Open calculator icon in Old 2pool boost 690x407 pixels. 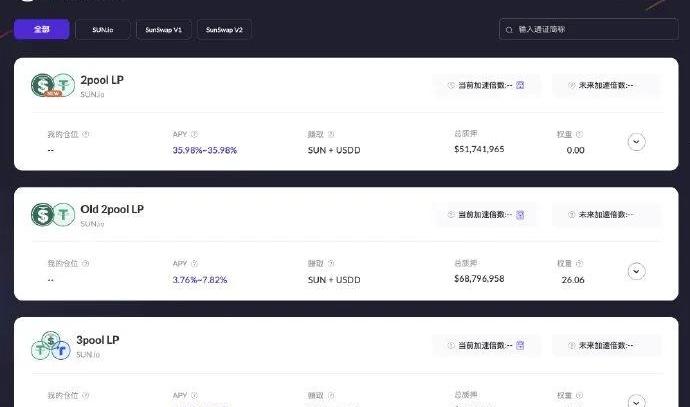521,215
